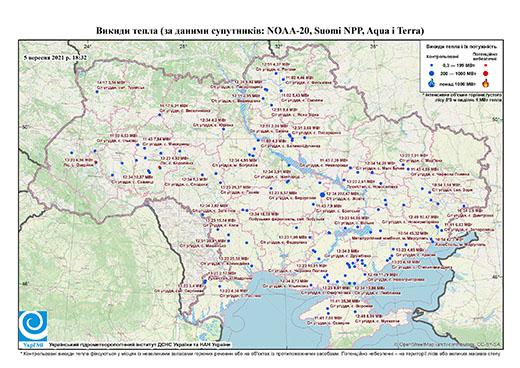Click the date stamp 5 вересня 2021
This screenshot has height=368, width=520.
55,57
